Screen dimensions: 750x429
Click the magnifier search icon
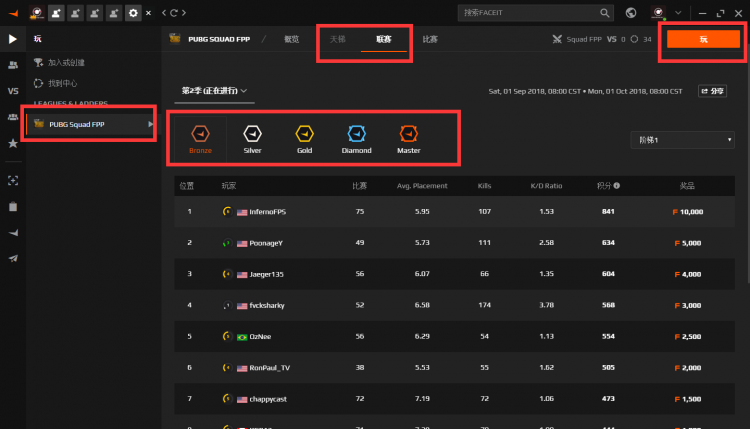click(605, 13)
